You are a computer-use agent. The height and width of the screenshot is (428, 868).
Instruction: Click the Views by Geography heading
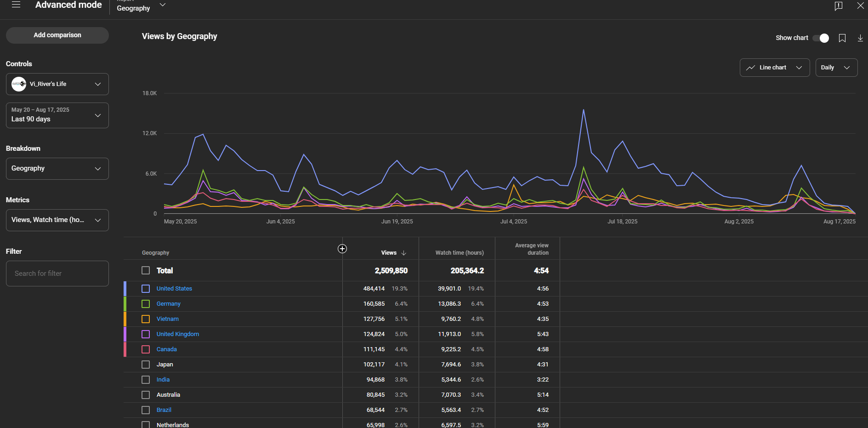tap(179, 36)
